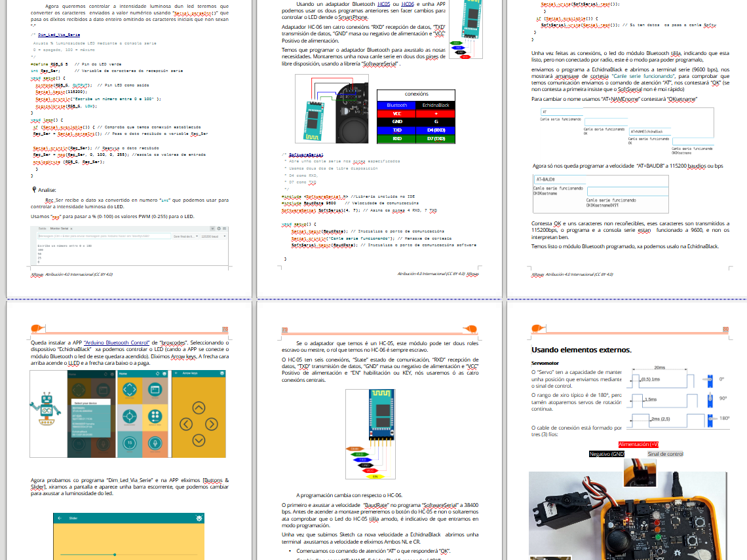Click the down arrow in Arrow keys screenshot
Image resolution: width=747 pixels, height=560 pixels.
point(199,440)
